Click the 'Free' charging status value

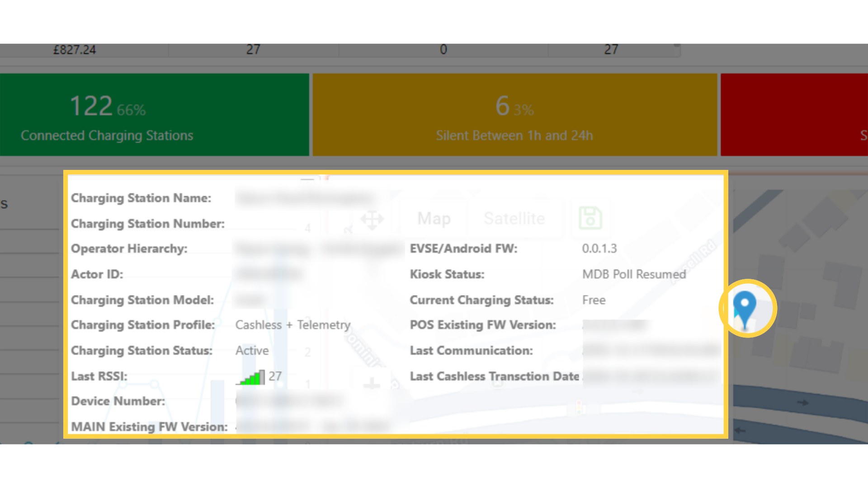pyautogui.click(x=594, y=300)
